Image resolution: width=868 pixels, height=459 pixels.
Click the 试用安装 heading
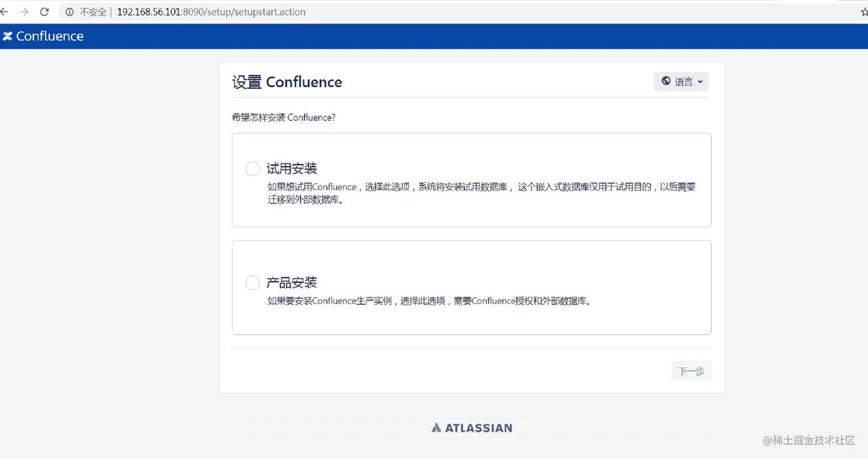pos(292,168)
